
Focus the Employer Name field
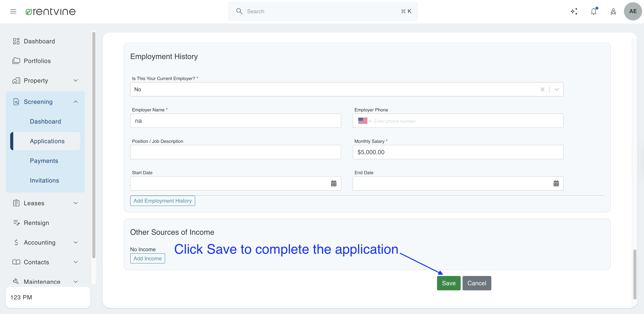point(236,121)
